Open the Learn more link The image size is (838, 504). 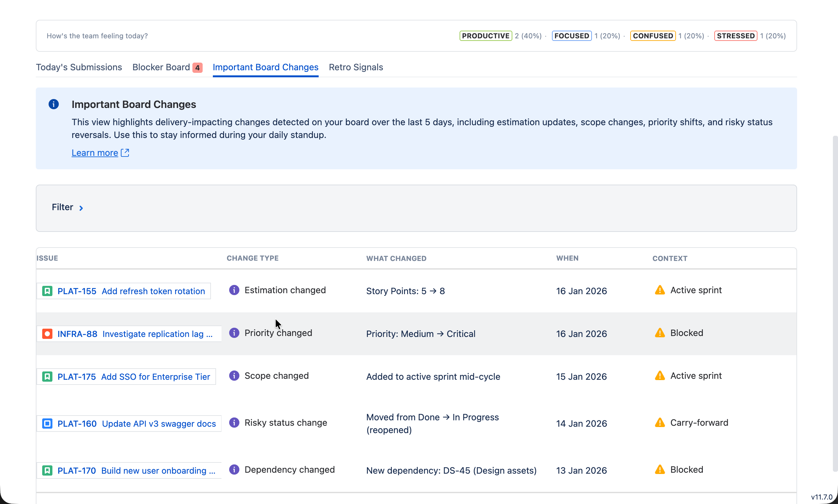click(95, 153)
